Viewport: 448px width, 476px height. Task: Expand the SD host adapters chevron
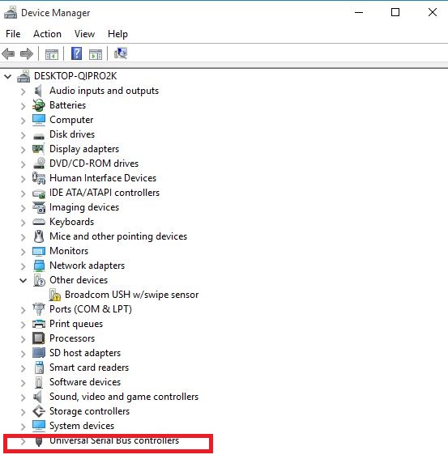23,354
